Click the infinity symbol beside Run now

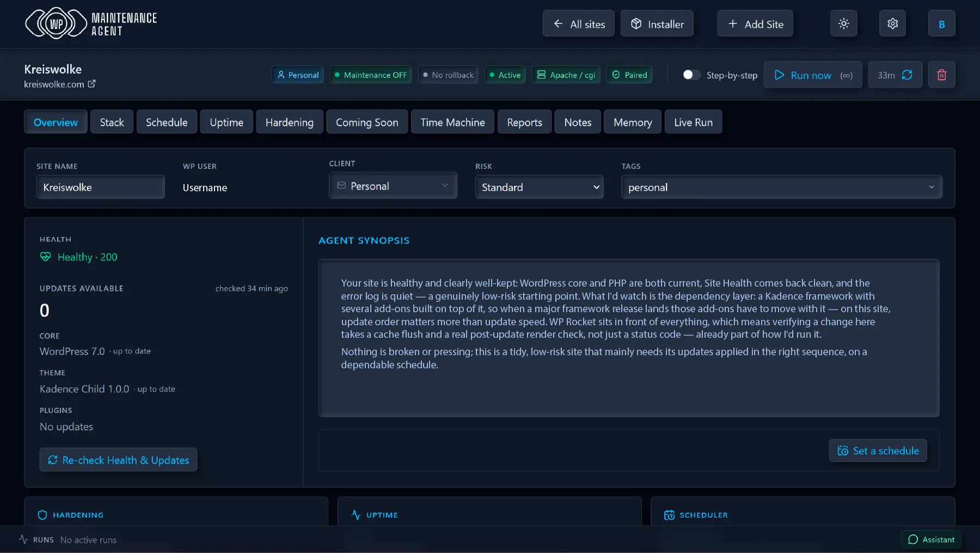click(x=846, y=75)
